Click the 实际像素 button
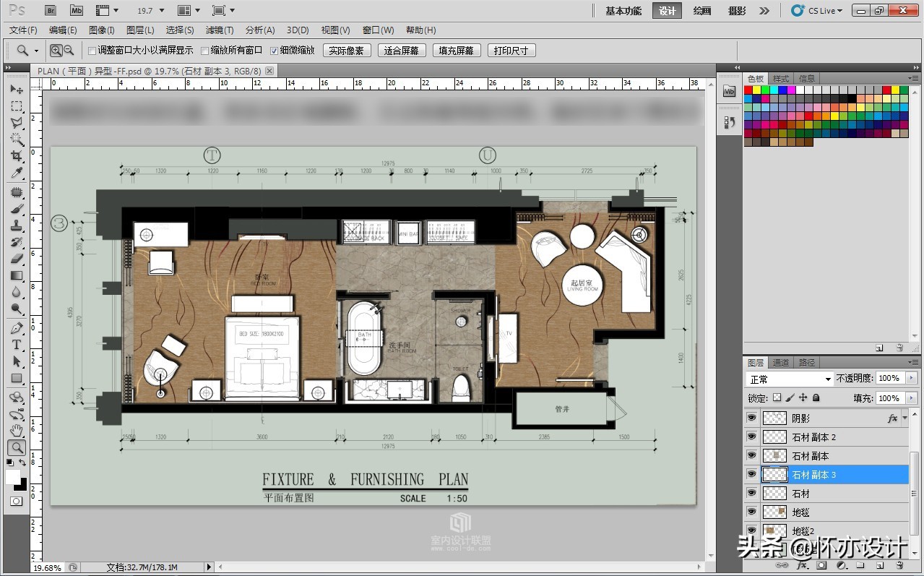 coord(347,51)
